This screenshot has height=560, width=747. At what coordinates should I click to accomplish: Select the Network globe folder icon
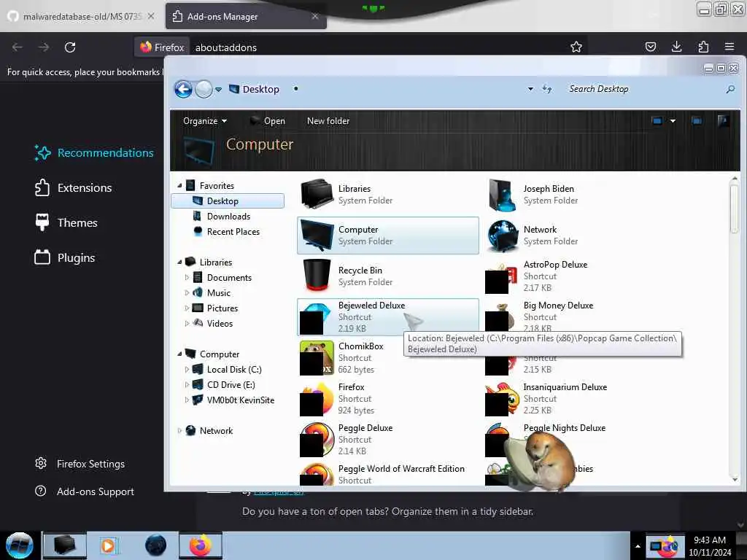point(502,236)
